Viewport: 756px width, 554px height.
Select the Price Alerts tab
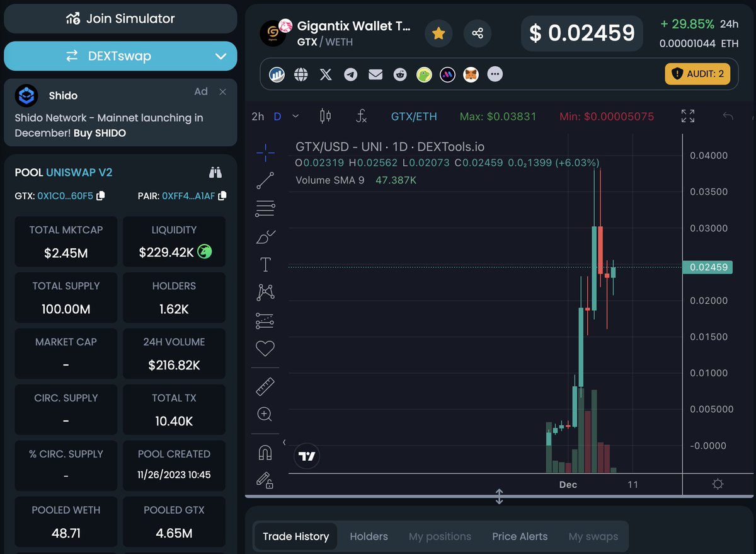point(520,536)
